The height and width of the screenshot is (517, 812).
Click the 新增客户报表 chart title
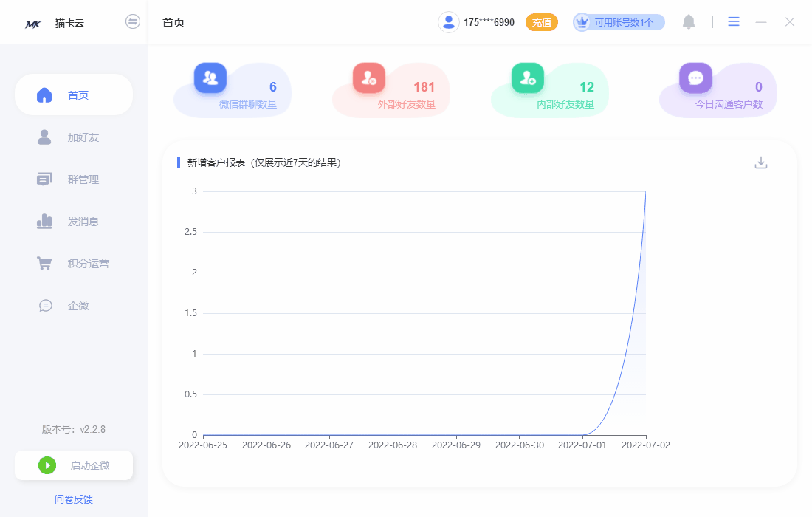point(264,162)
